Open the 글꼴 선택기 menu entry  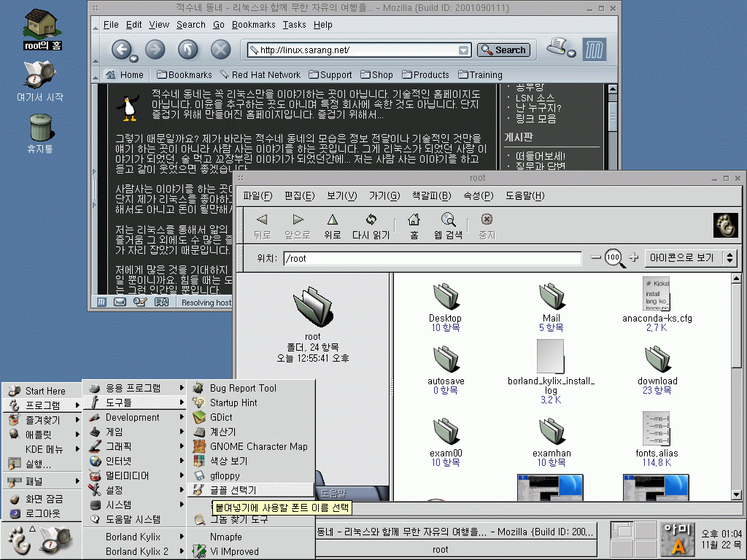pos(251,490)
